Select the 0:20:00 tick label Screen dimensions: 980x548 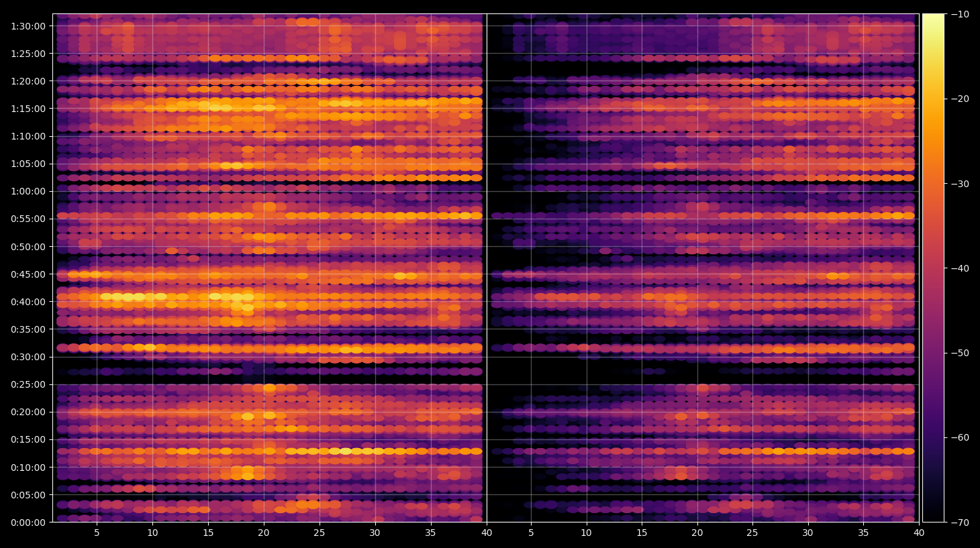point(28,413)
